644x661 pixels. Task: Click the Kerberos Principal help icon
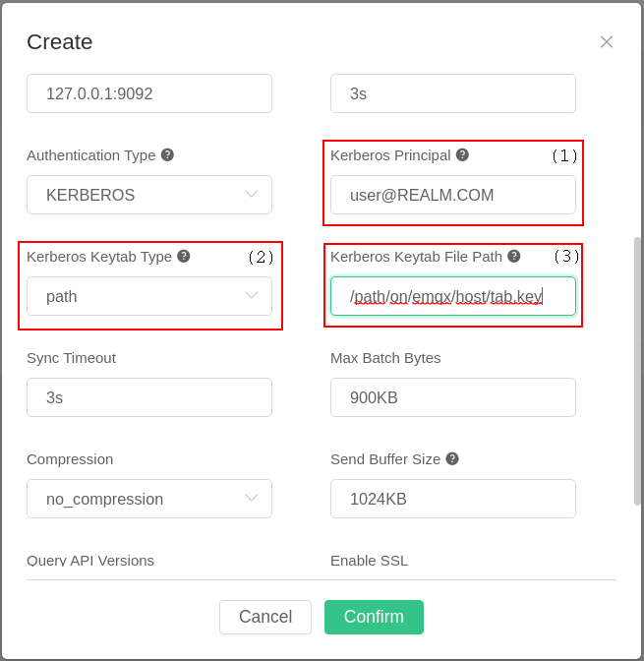pos(462,154)
